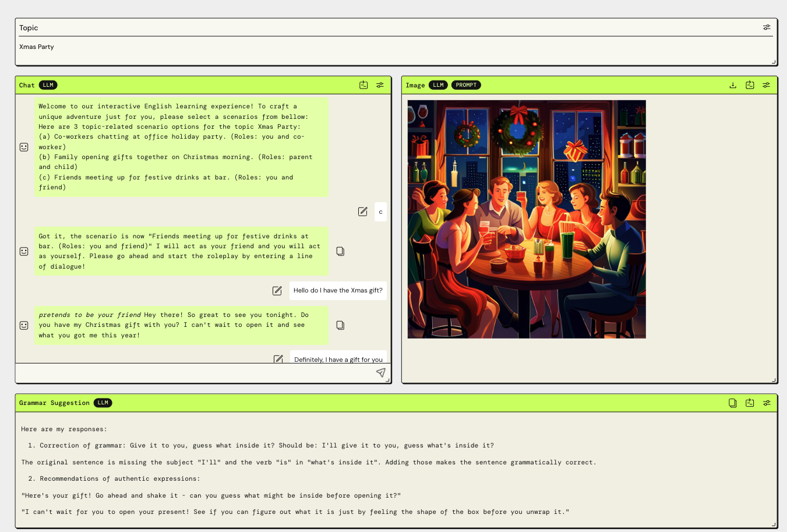Click the Chat panel resize handle corner
The image size is (787, 532).
(387, 379)
